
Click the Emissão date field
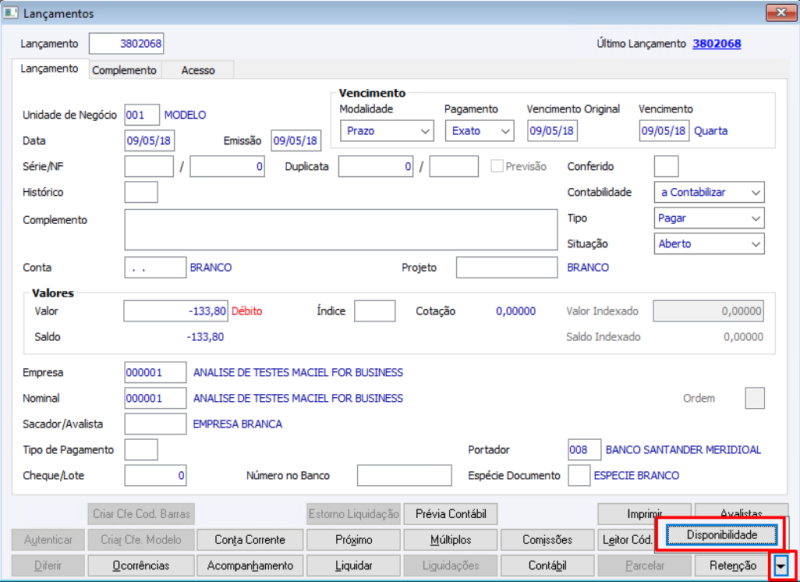(x=296, y=141)
